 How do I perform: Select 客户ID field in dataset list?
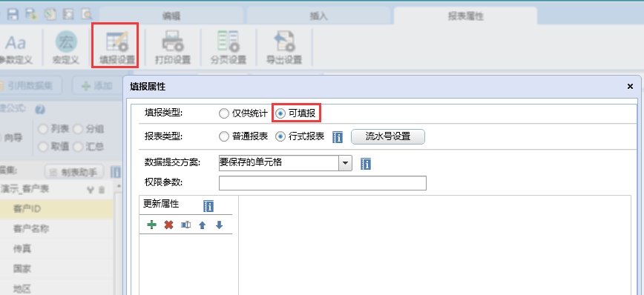56,209
